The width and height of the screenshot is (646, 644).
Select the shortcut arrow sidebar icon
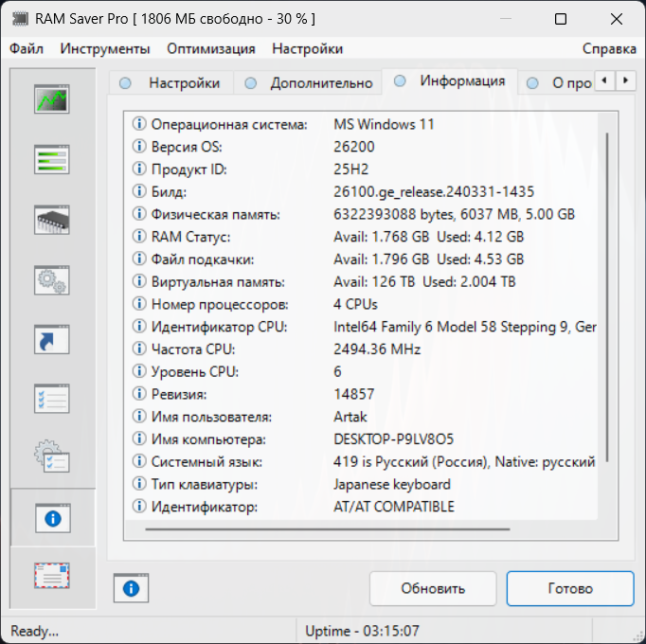(x=52, y=339)
